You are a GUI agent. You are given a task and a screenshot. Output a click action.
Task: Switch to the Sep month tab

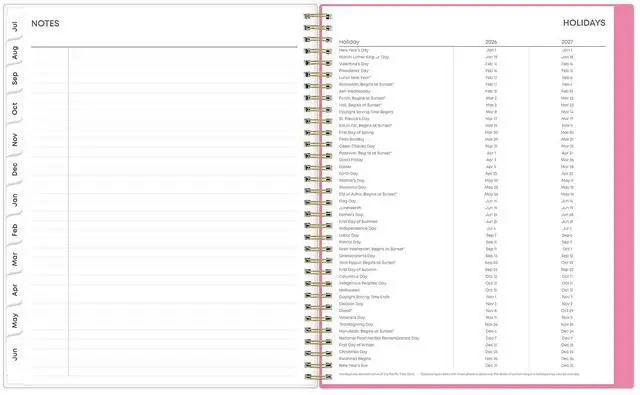pos(15,78)
